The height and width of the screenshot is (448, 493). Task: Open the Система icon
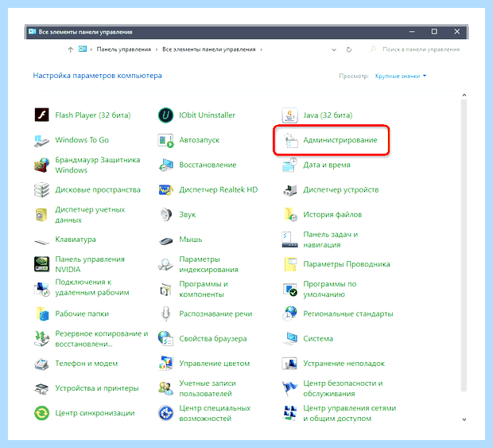pos(289,338)
